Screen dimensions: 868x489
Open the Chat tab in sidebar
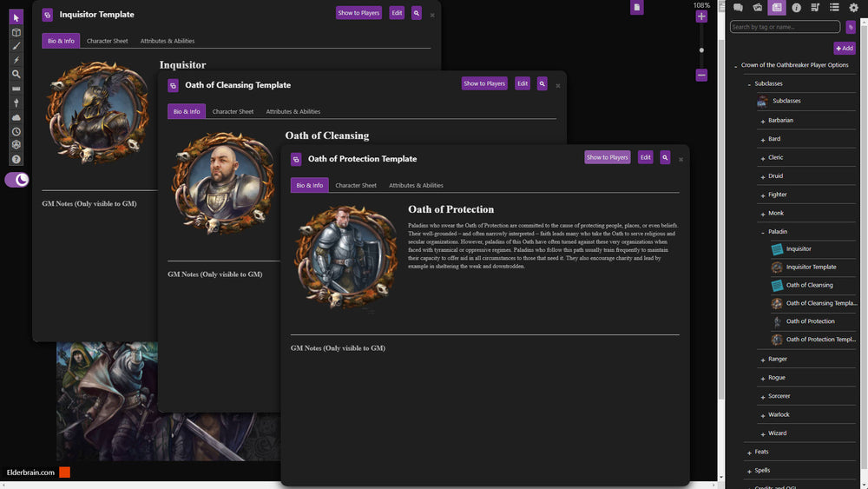(x=738, y=8)
